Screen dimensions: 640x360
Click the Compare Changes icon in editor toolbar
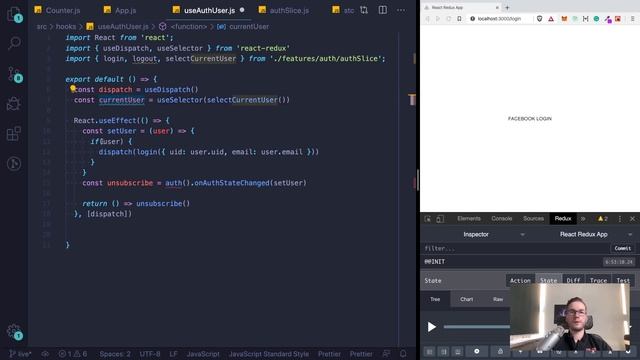(364, 10)
